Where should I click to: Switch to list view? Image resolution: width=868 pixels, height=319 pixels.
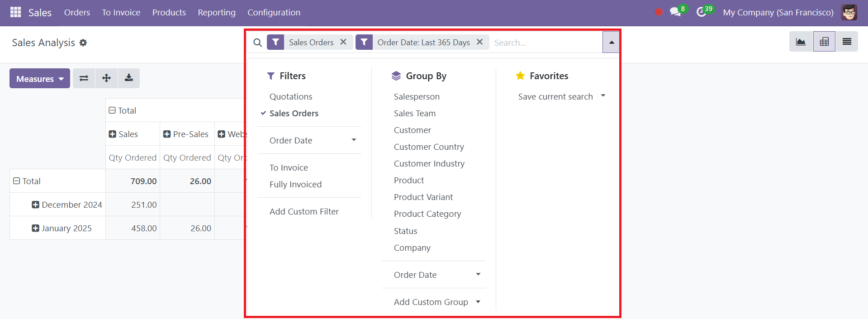coord(847,42)
